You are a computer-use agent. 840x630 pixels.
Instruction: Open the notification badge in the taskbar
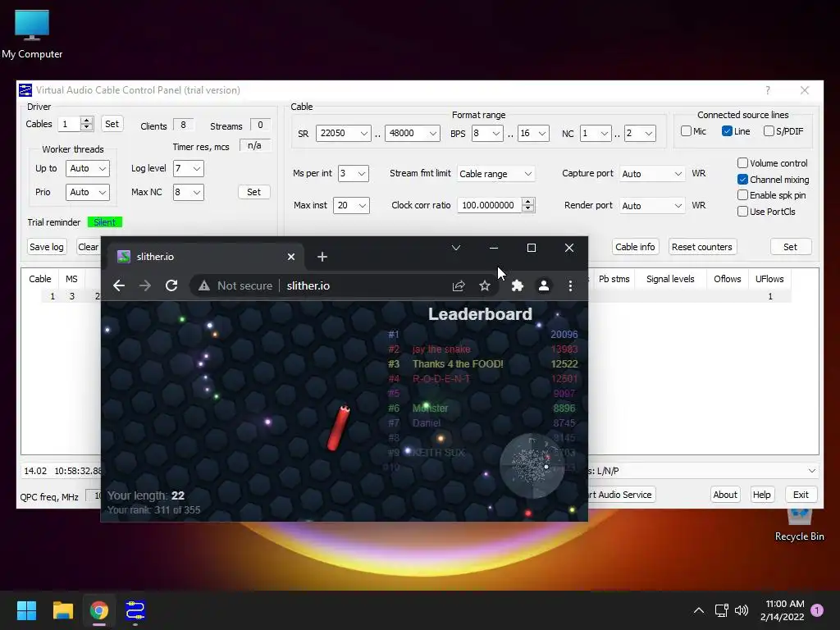(x=817, y=610)
